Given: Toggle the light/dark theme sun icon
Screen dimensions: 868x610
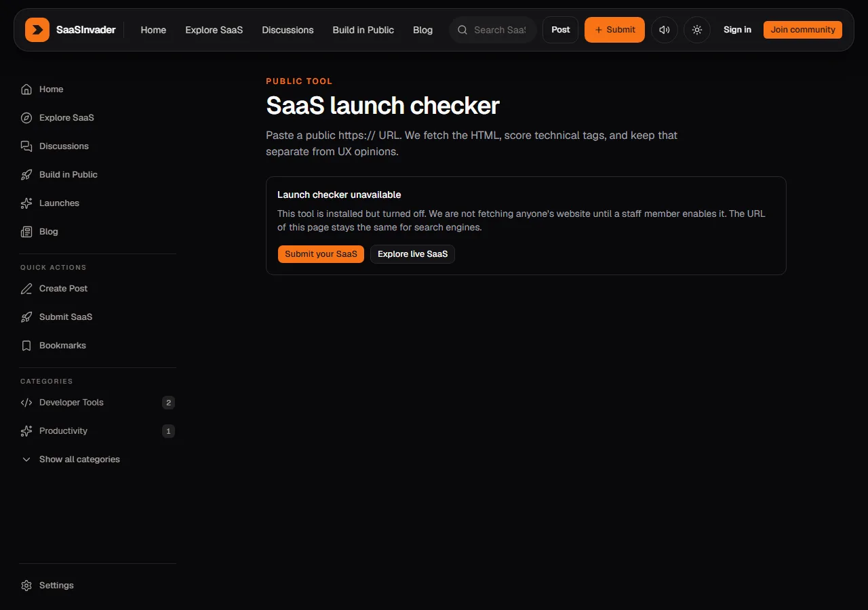Looking at the screenshot, I should 697,30.
